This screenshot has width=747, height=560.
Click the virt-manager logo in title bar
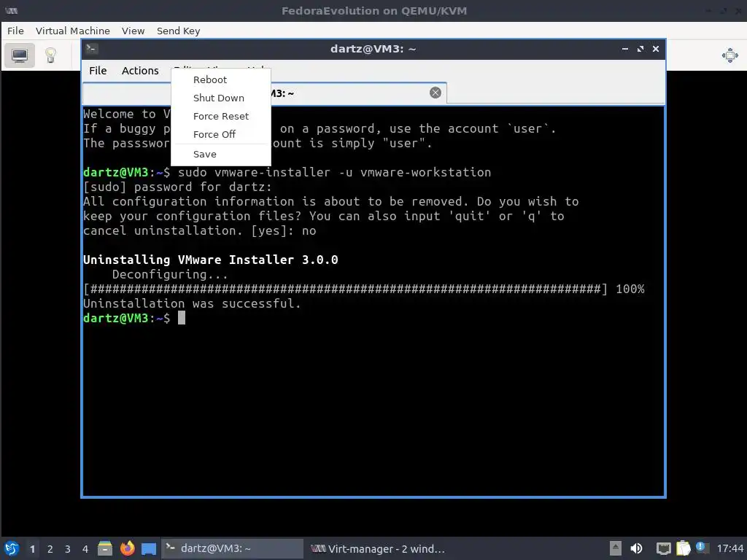click(x=11, y=10)
